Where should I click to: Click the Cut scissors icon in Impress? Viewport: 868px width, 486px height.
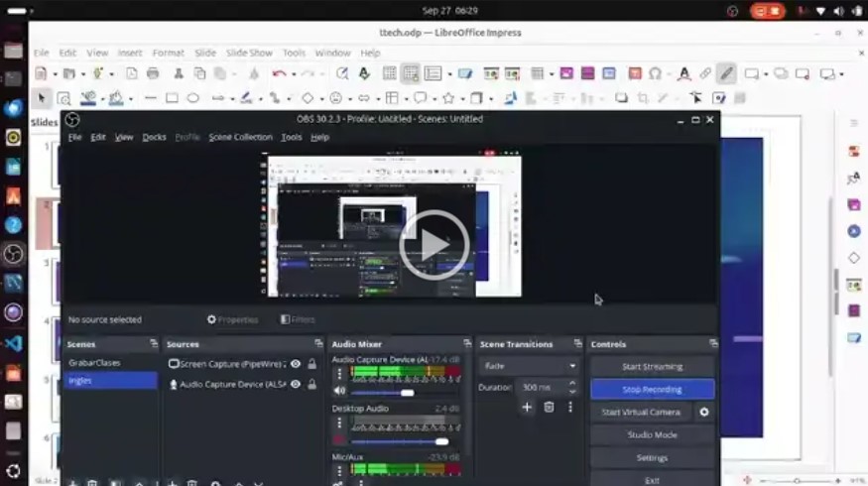point(179,73)
